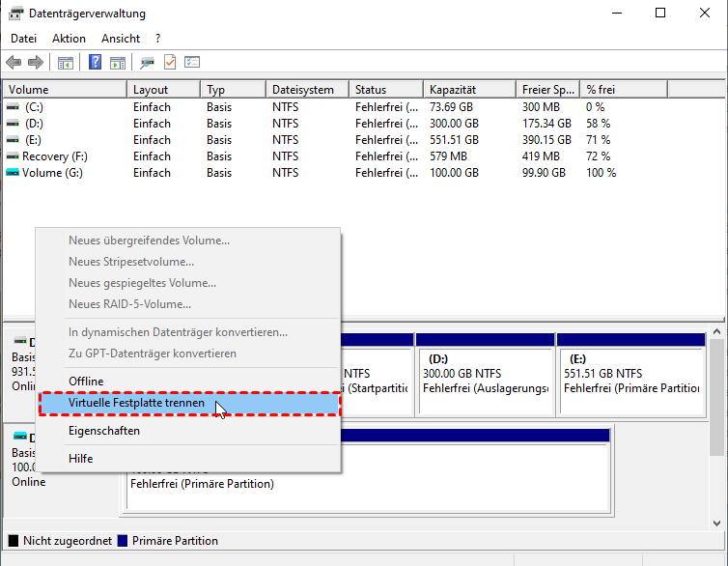Screen dimensions: 728x566
Task: Click the 100 % free cell
Action: [x=601, y=173]
